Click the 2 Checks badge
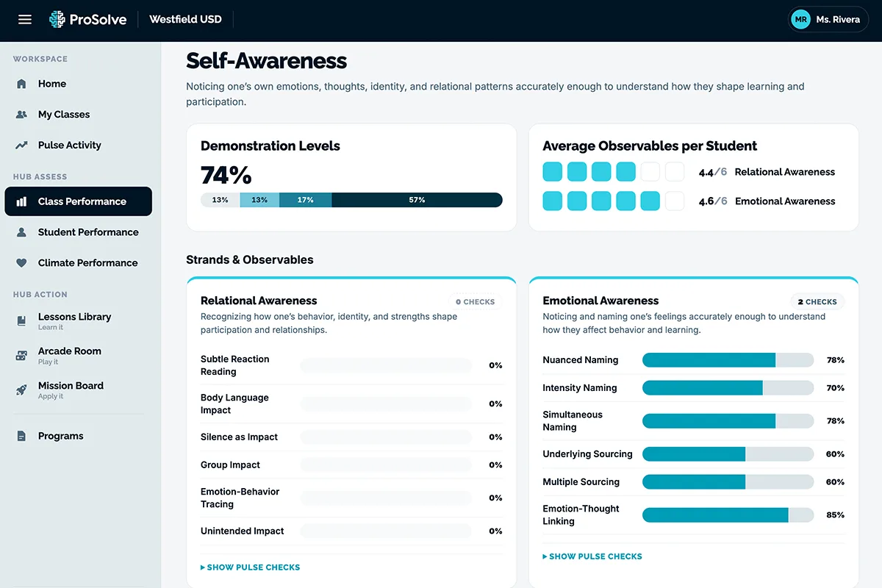882x588 pixels. pos(817,301)
